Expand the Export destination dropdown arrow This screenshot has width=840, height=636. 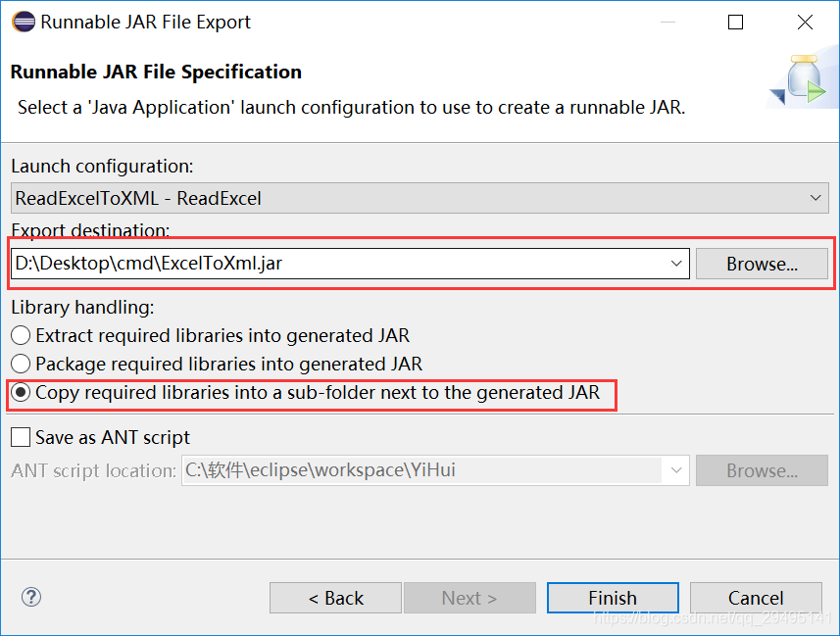click(x=676, y=263)
